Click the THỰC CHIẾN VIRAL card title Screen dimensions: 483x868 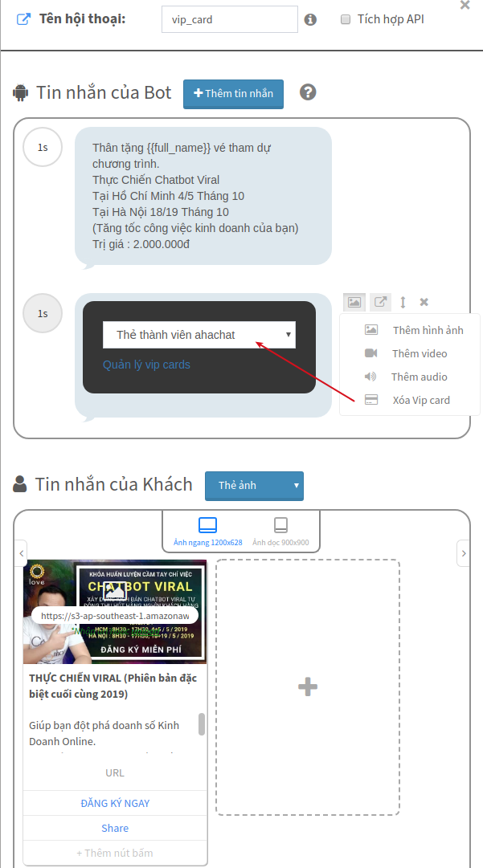[x=113, y=686]
